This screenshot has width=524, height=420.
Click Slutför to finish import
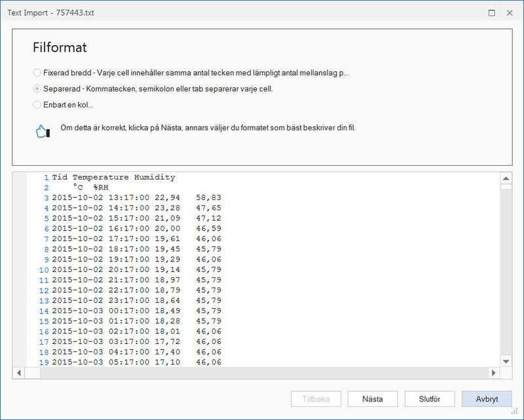[x=430, y=398]
